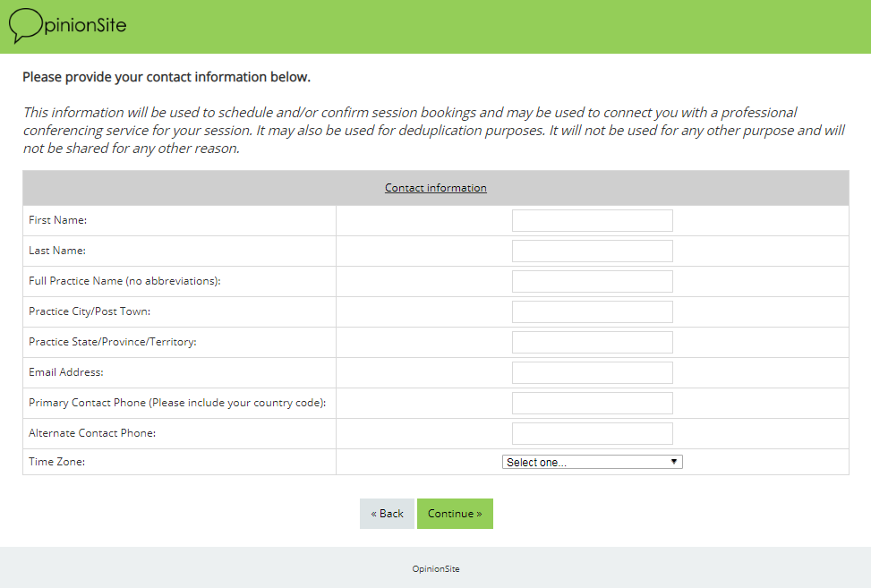Click the 'First Name:' label

(58, 220)
